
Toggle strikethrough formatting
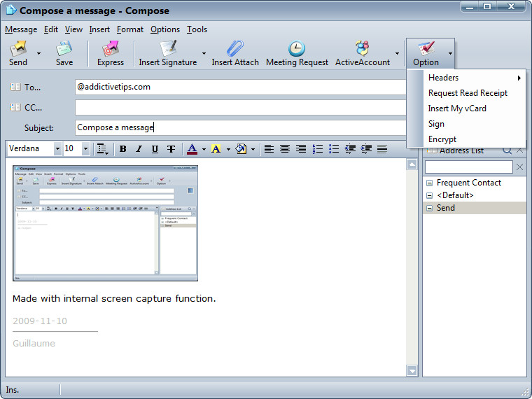171,149
